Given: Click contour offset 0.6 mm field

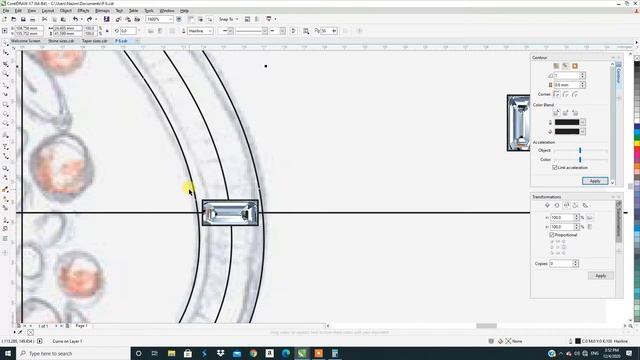Looking at the screenshot, I should pos(567,85).
